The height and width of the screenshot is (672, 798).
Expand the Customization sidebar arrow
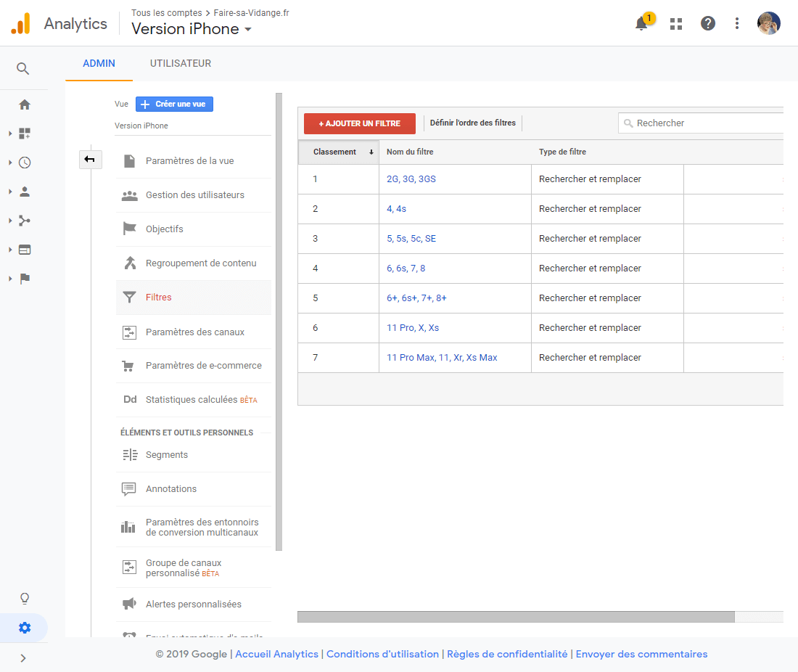click(10, 134)
